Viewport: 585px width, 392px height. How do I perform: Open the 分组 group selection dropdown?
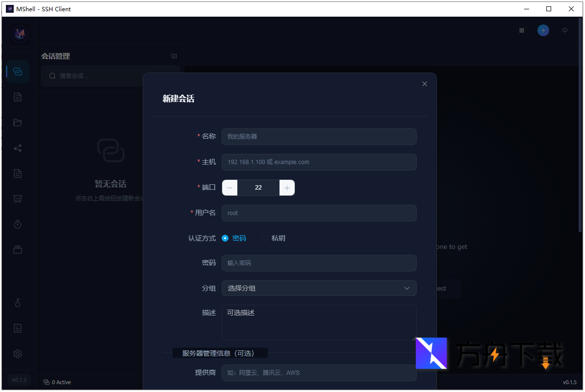coord(319,288)
